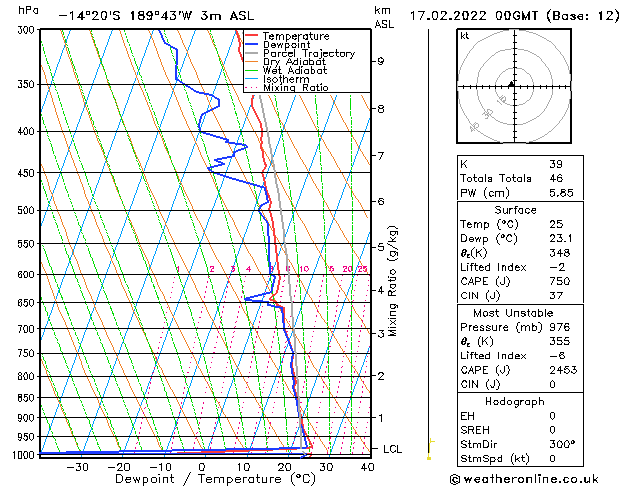Click the hodograph circle plot center
This screenshot has width=629, height=486.
pos(511,86)
